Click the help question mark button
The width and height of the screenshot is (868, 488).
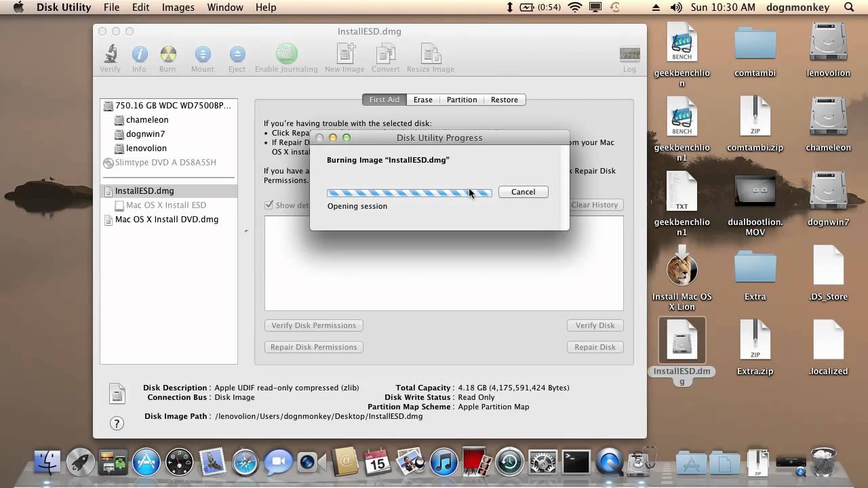click(117, 424)
